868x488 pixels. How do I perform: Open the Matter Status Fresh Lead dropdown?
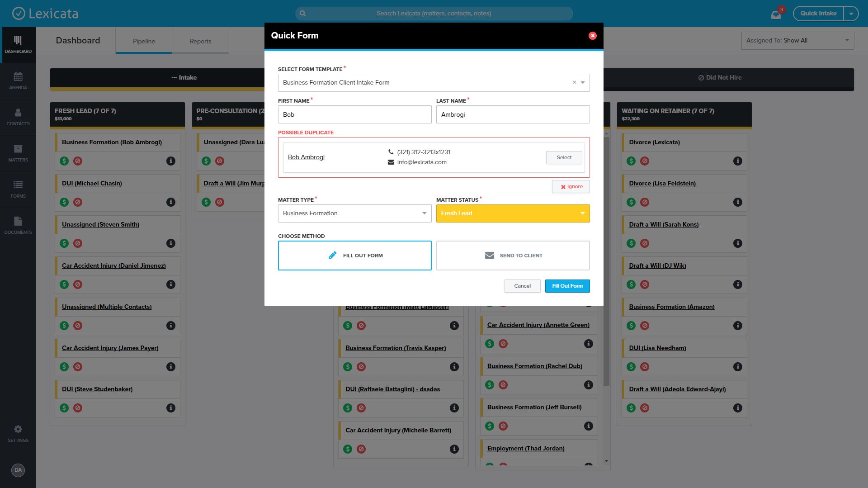click(x=513, y=213)
